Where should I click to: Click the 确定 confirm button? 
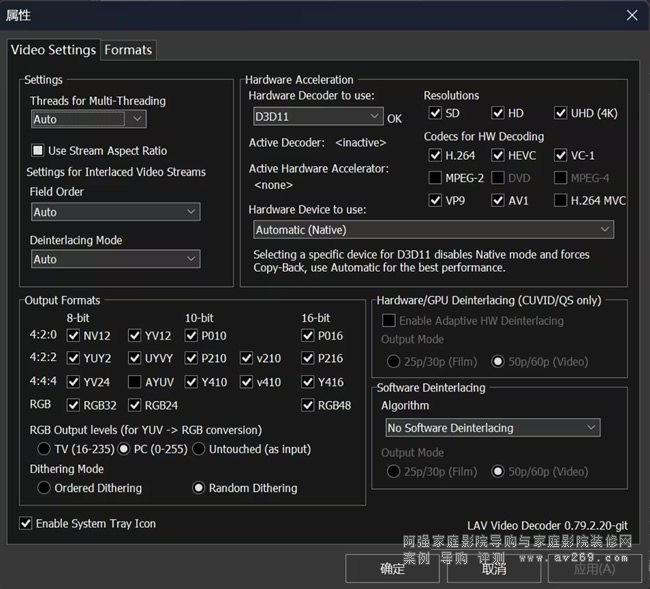[392, 569]
